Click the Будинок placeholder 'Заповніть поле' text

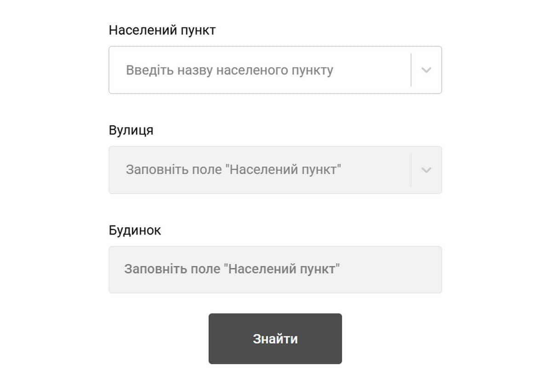232,269
